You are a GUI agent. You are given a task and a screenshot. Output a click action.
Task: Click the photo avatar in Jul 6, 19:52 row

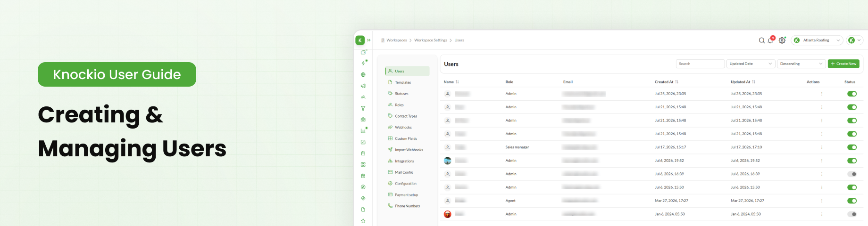pos(448,161)
